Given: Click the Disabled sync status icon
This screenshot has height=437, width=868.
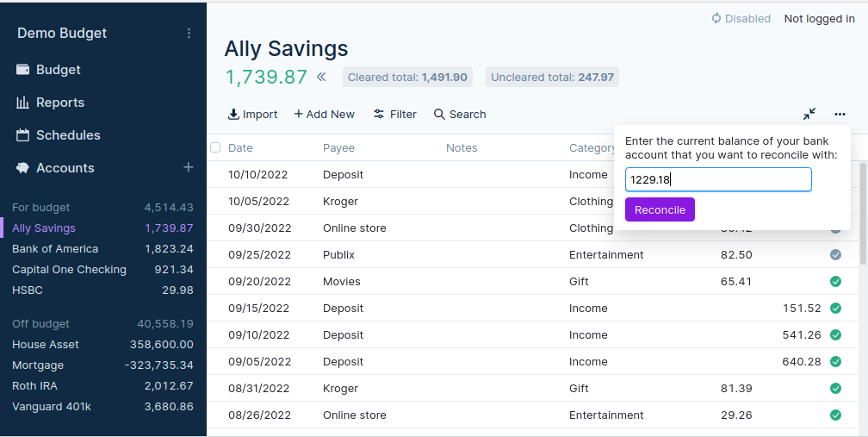Looking at the screenshot, I should click(716, 18).
